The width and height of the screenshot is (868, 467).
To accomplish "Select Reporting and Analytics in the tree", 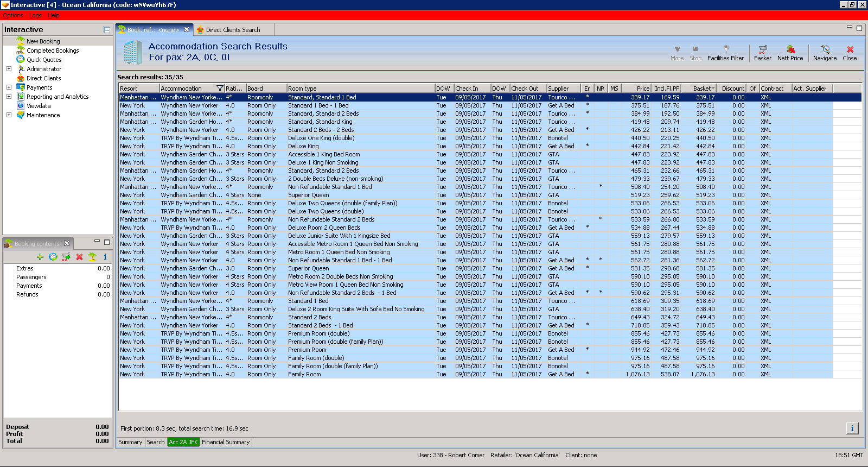I will pyautogui.click(x=58, y=97).
